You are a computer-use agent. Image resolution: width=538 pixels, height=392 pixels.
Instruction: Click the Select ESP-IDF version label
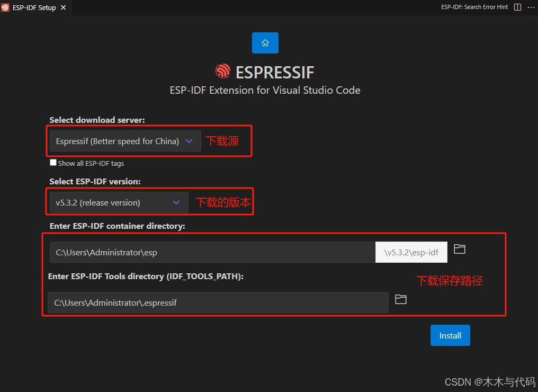(95, 182)
